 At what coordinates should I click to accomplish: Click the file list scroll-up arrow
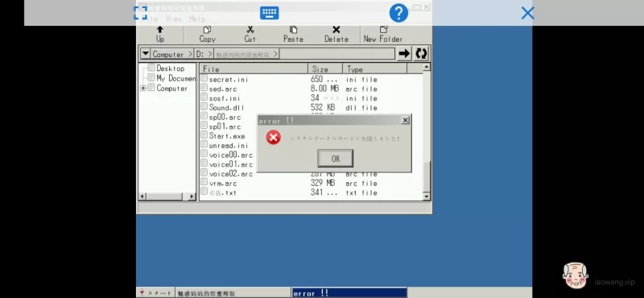[427, 67]
